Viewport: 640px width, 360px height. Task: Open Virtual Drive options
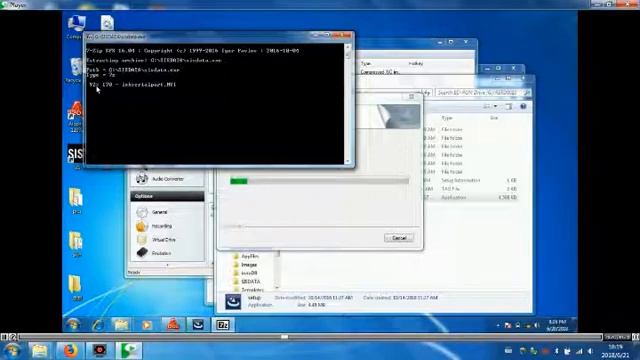(x=163, y=240)
